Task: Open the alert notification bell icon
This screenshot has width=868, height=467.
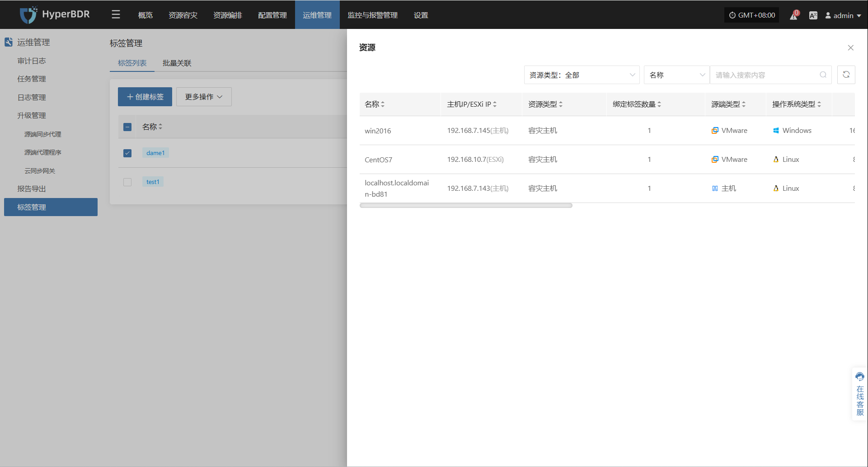Action: click(x=793, y=15)
